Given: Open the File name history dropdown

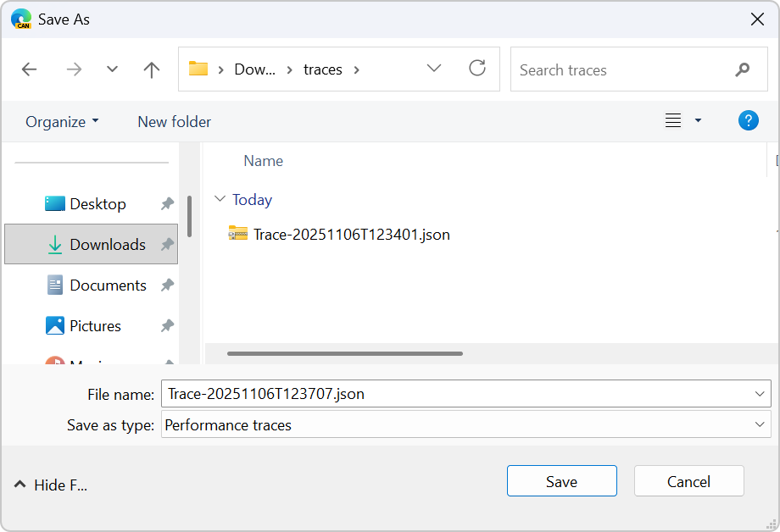Looking at the screenshot, I should pos(760,394).
